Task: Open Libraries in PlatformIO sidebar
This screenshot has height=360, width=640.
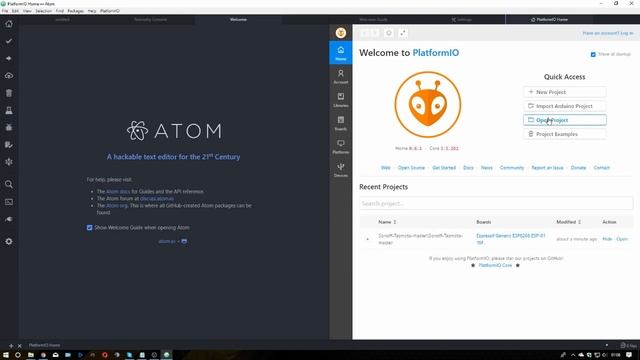Action: pyautogui.click(x=340, y=100)
